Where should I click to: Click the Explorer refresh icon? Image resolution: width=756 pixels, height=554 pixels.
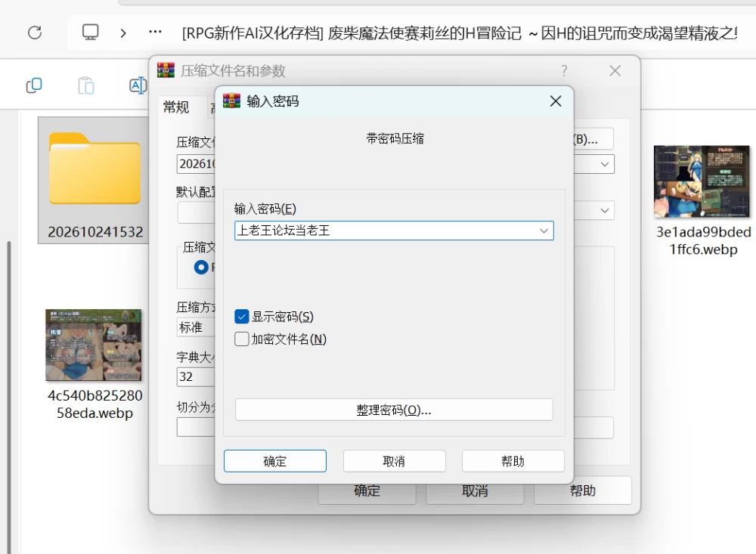pyautogui.click(x=35, y=32)
